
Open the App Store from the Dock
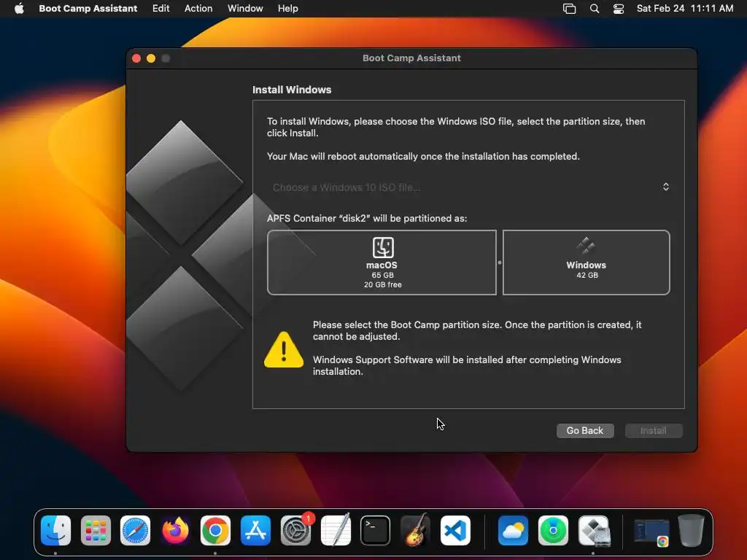[x=255, y=531]
